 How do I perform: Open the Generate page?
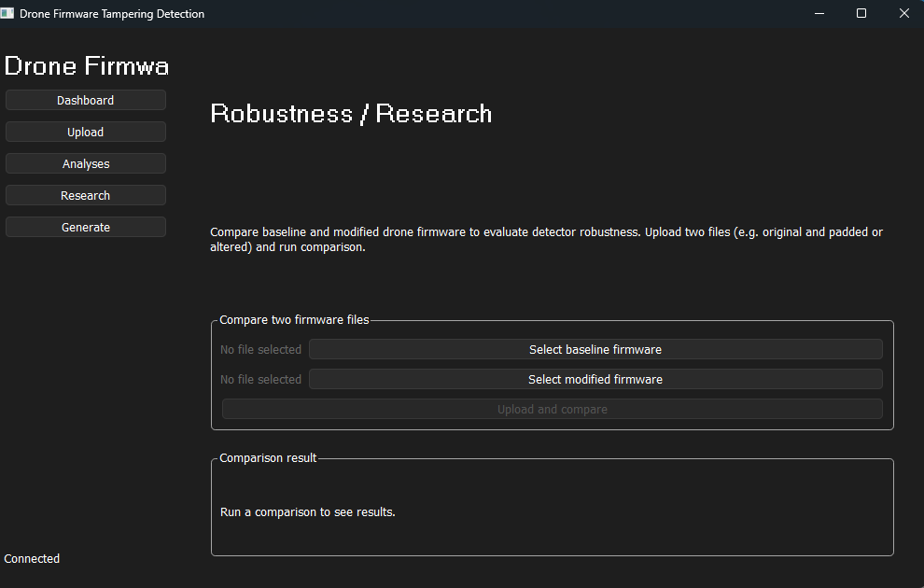[x=85, y=227]
